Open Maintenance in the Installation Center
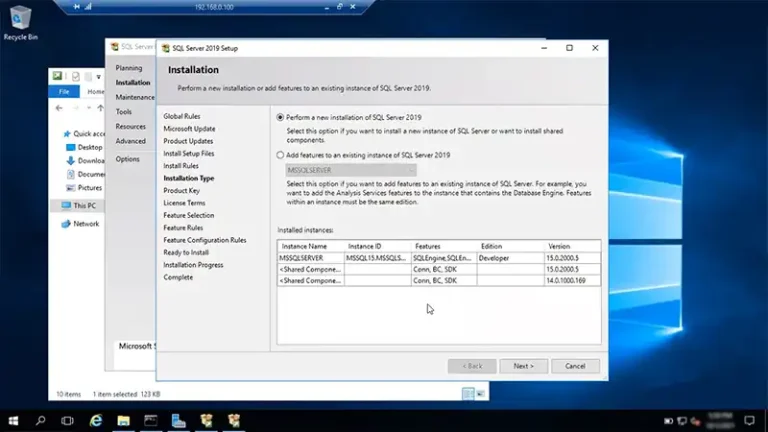 point(135,97)
